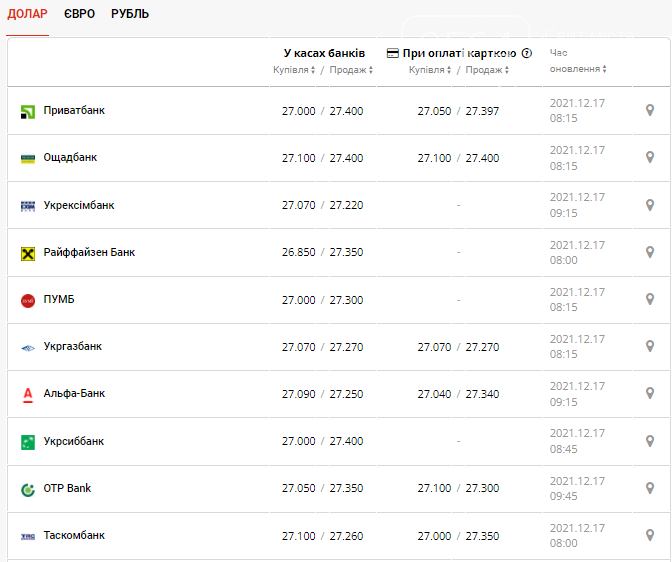Image resolution: width=672 pixels, height=562 pixels.
Task: Sort by cash desk Продаж rate
Action: click(x=346, y=70)
